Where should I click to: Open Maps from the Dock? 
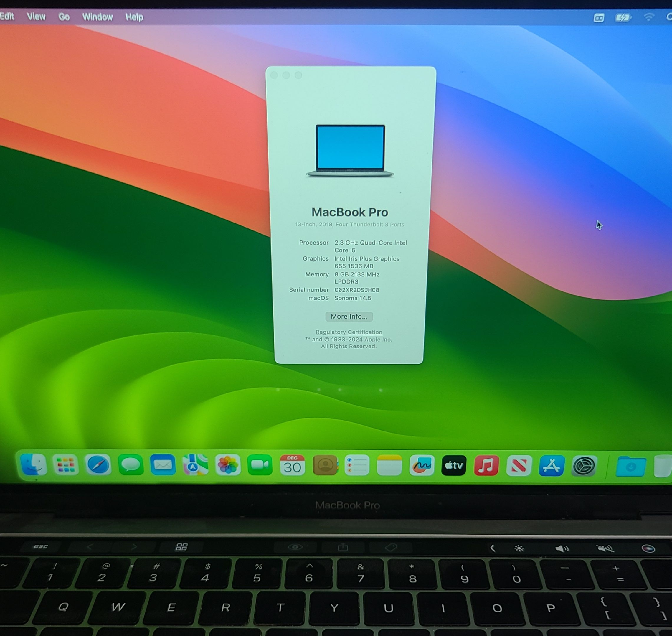(196, 464)
